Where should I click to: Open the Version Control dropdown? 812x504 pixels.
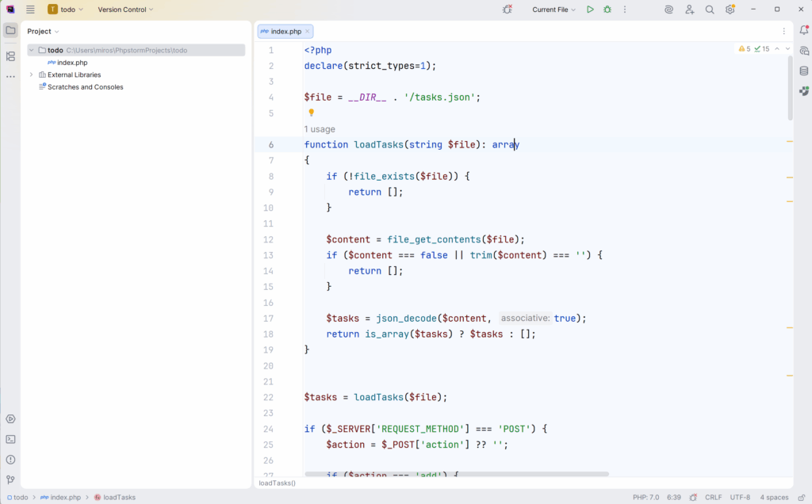coord(125,10)
